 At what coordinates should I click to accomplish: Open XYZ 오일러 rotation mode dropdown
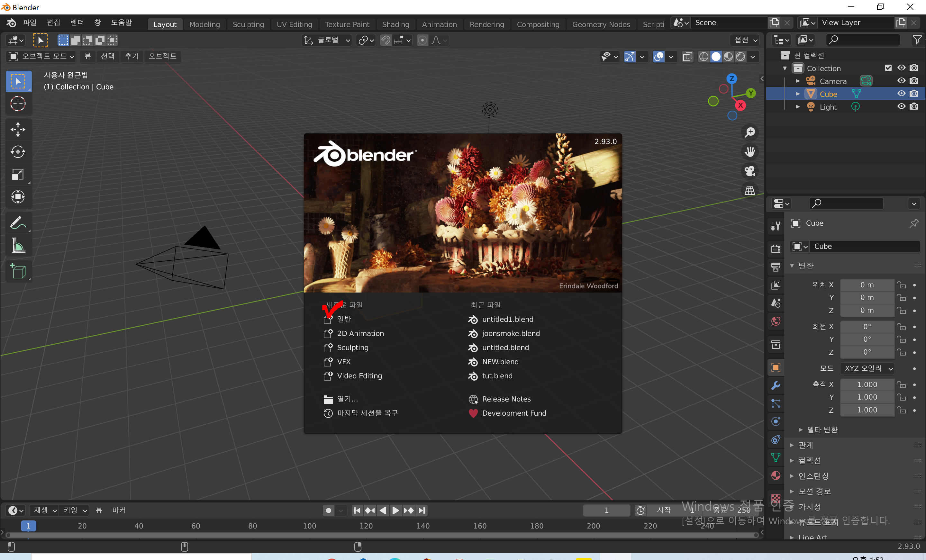coord(867,368)
